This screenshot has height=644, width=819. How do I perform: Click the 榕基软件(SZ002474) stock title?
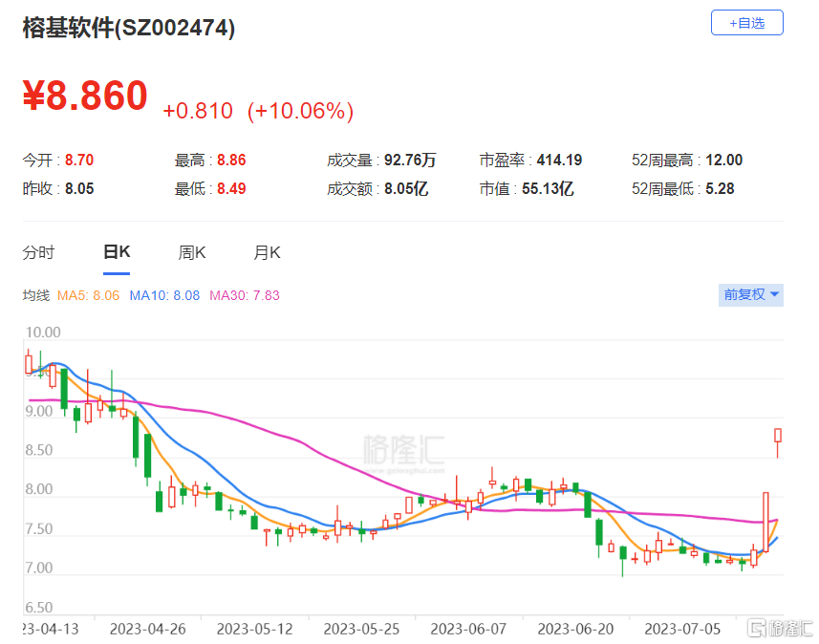click(129, 28)
